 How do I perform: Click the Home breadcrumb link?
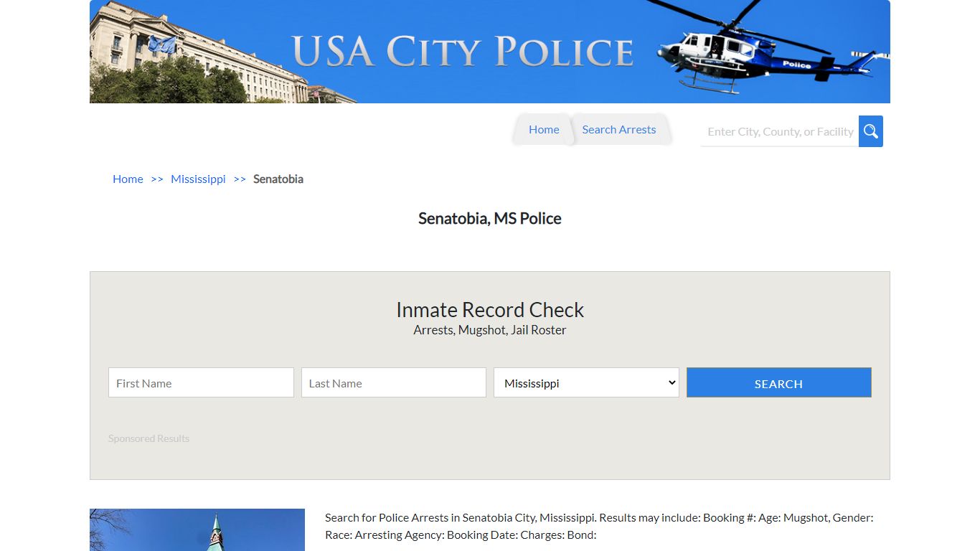(x=127, y=179)
